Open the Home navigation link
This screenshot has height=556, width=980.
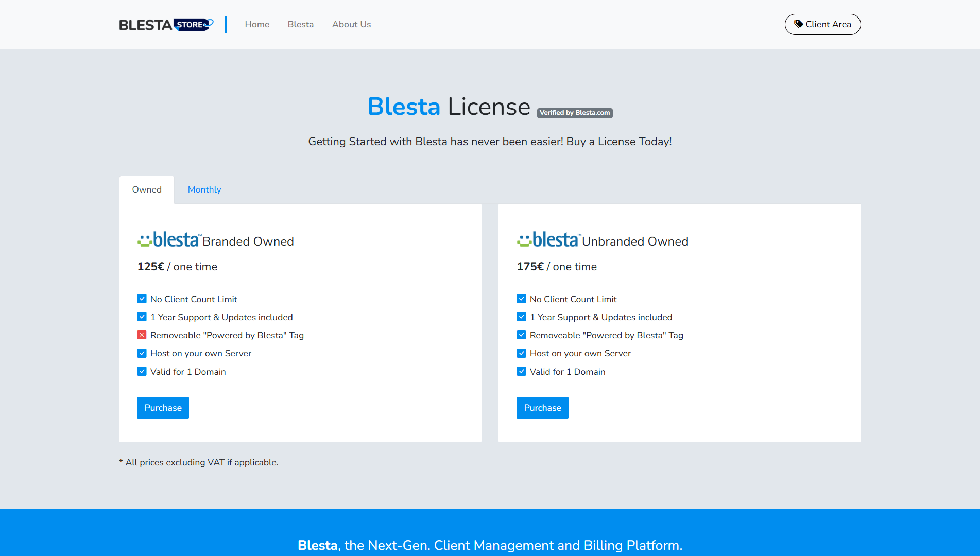pyautogui.click(x=257, y=24)
